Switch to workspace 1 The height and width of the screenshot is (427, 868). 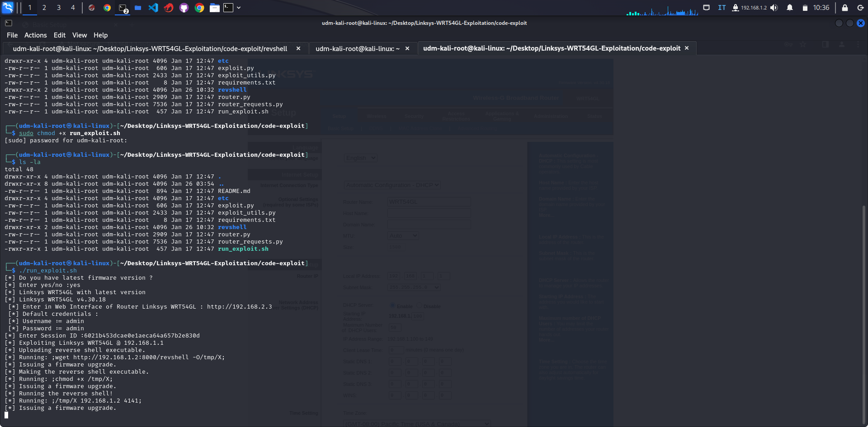coord(30,8)
